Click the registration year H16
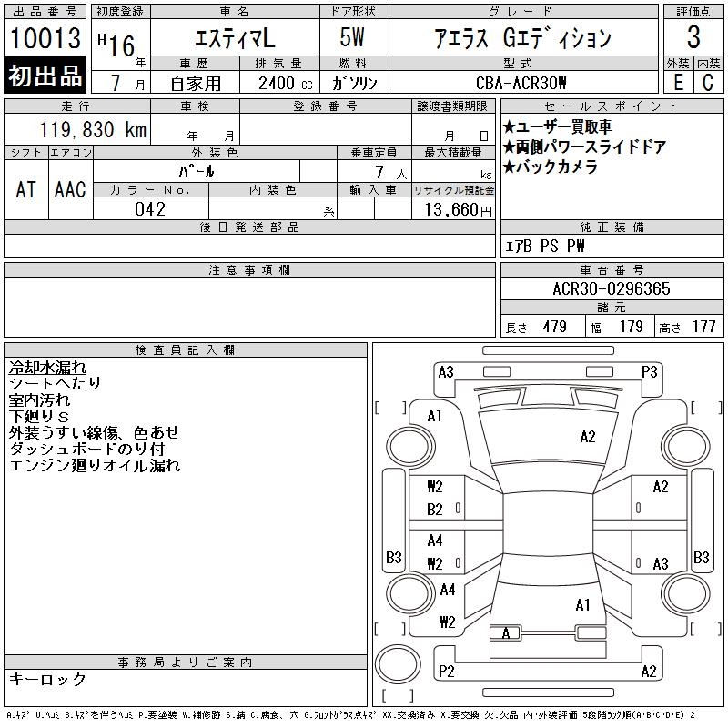Screen dimensions: 728x728 click(116, 45)
